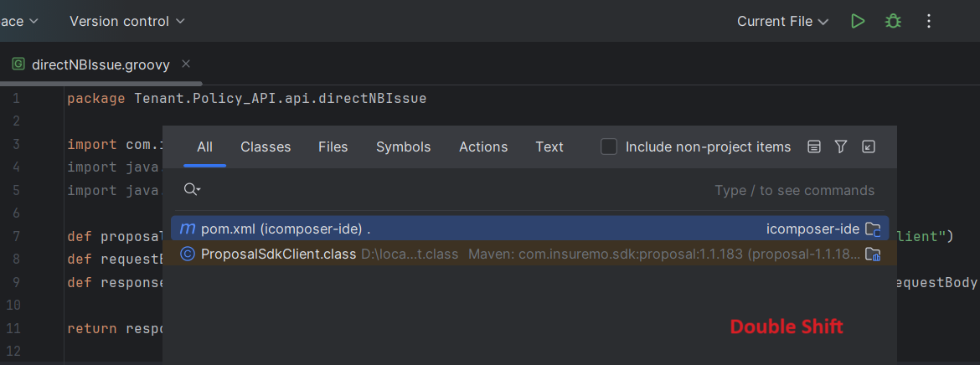Open the filter icon in Search Everywhere

[x=841, y=147]
